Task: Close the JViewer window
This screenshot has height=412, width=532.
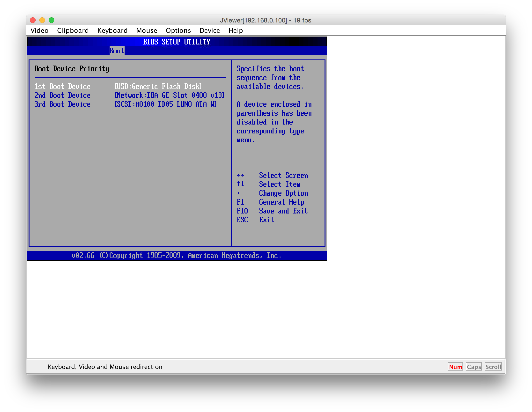Action: point(33,20)
